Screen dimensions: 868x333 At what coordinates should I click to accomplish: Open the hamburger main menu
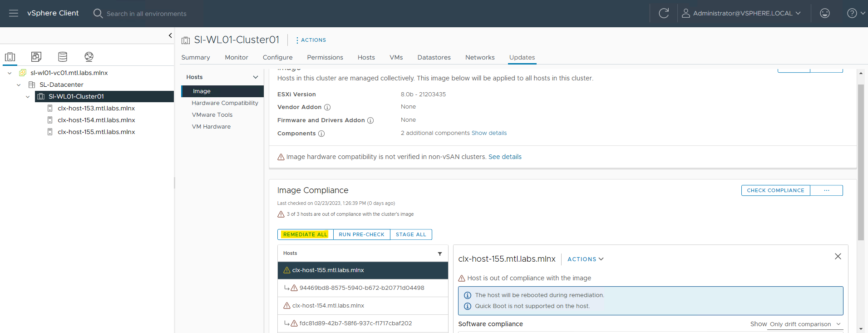14,13
